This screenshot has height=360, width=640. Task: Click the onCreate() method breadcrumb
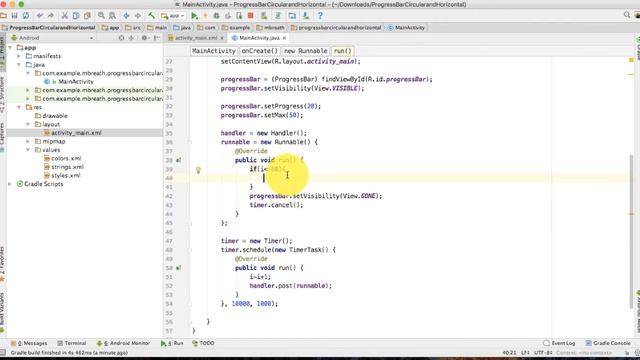tap(260, 51)
